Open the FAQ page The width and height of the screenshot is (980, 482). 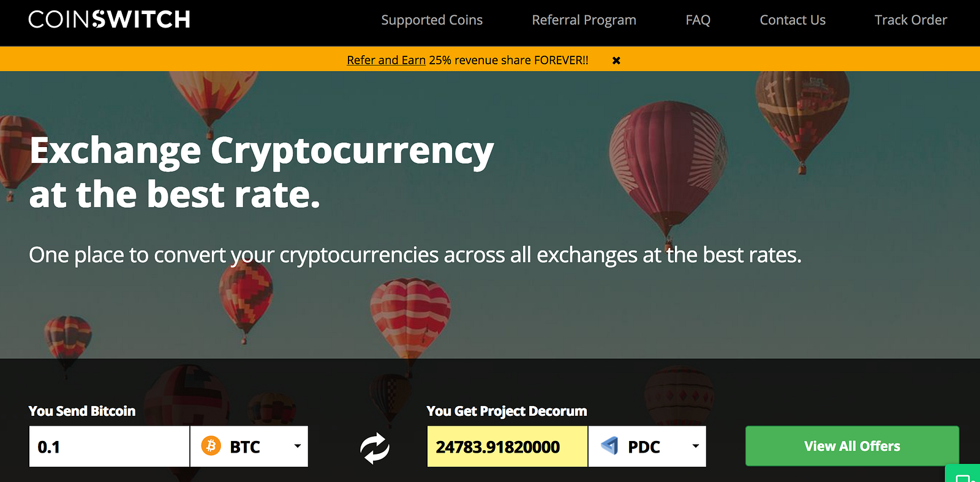[x=698, y=20]
